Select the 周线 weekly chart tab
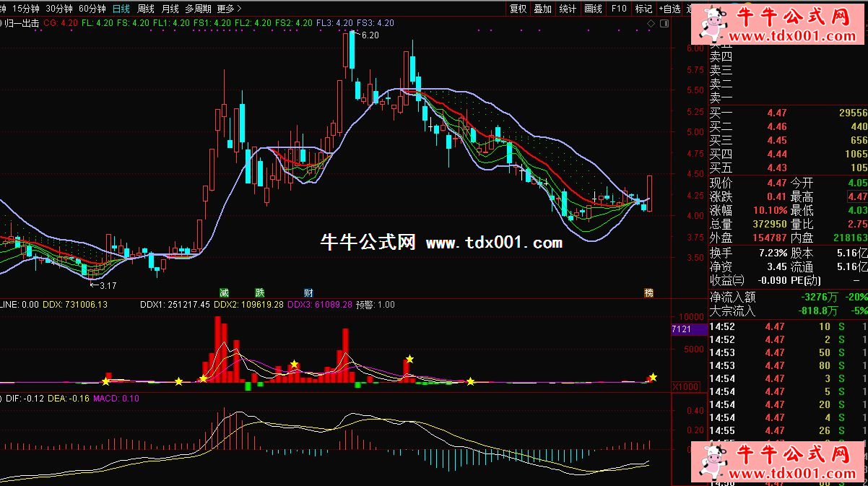Screen dimensions: 868x486 146,9
